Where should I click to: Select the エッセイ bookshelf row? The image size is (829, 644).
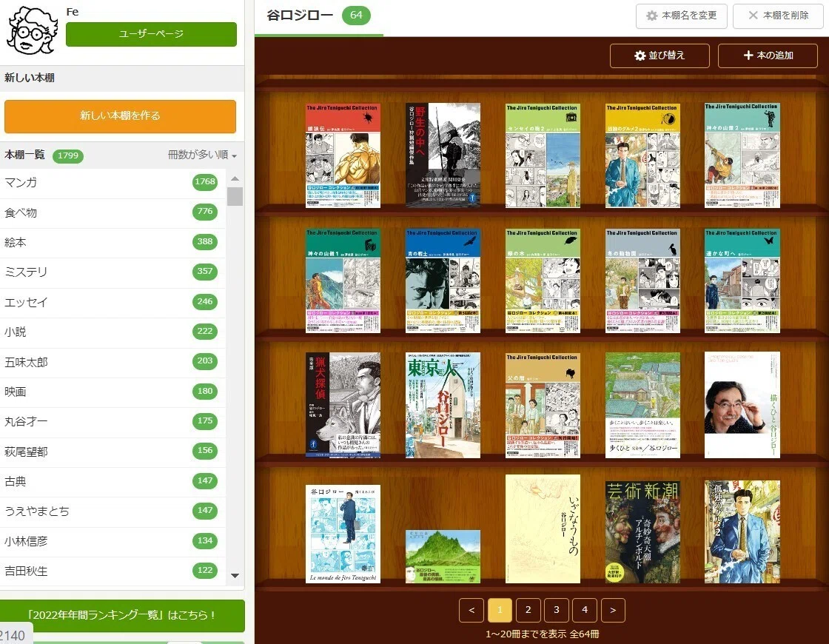point(113,303)
